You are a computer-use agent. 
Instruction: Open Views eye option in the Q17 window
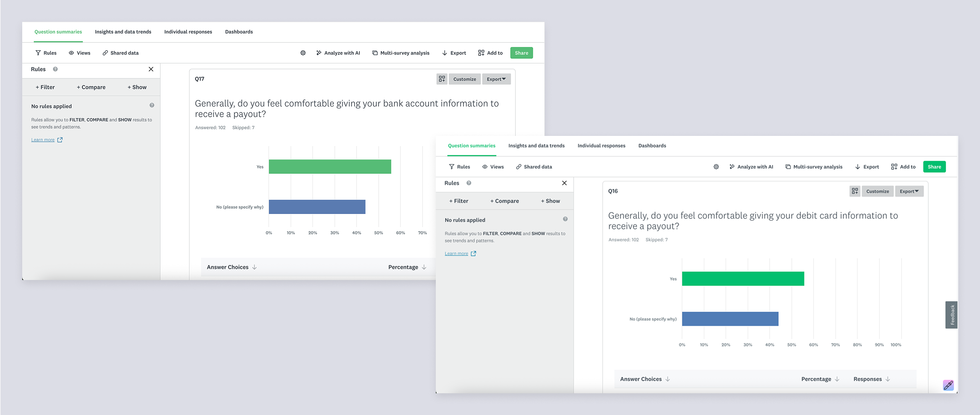coord(79,53)
